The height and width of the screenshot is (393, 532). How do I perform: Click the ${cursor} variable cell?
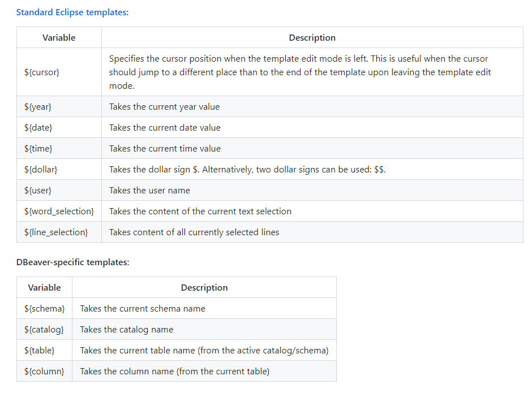click(x=41, y=72)
